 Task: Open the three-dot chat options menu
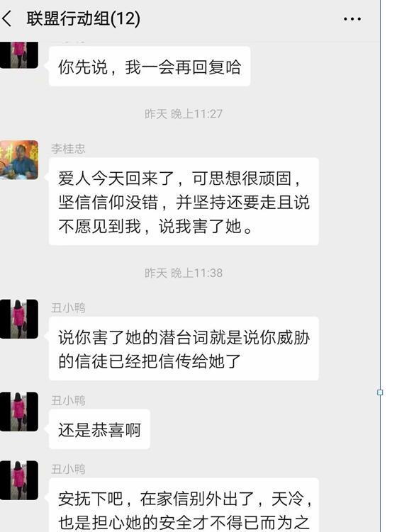[352, 19]
